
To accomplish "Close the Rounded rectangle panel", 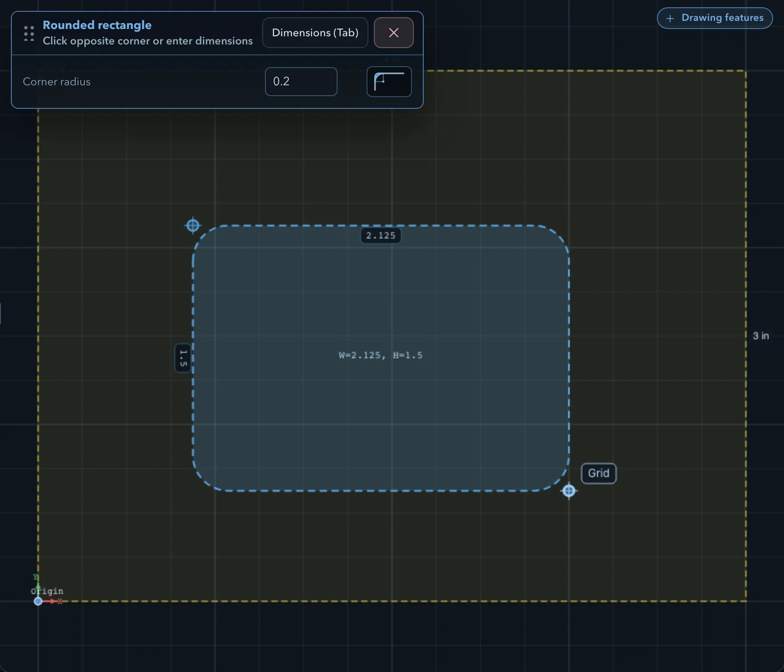I will [x=393, y=33].
